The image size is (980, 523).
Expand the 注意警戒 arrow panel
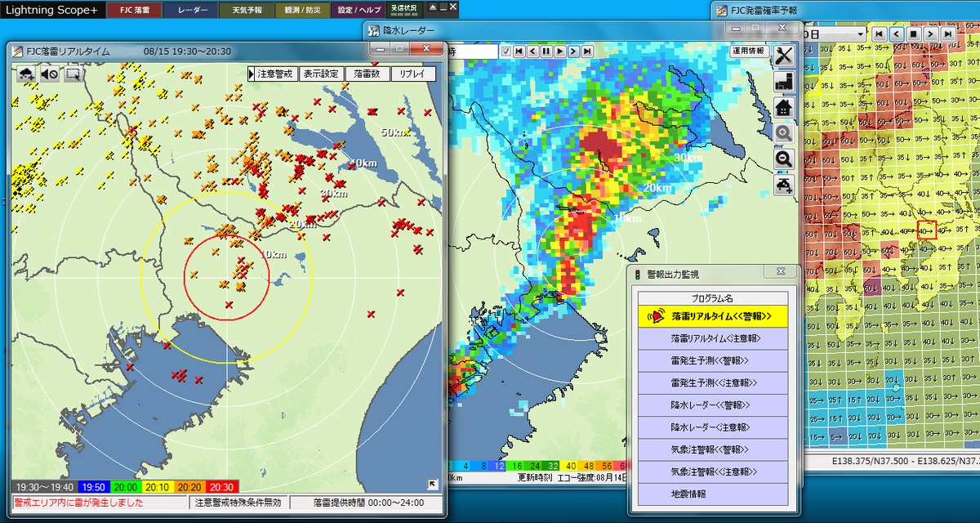[252, 74]
